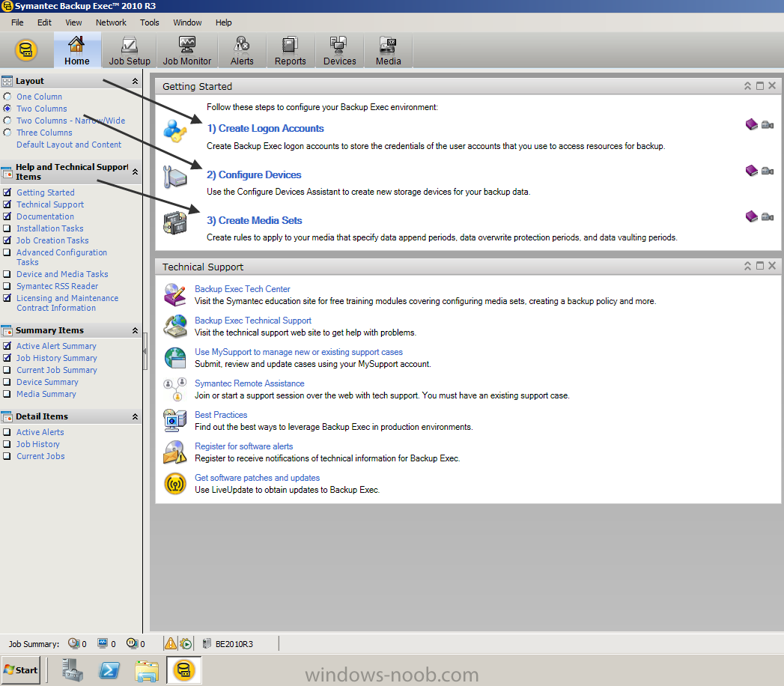Select the One Column layout
784x686 pixels.
7,97
